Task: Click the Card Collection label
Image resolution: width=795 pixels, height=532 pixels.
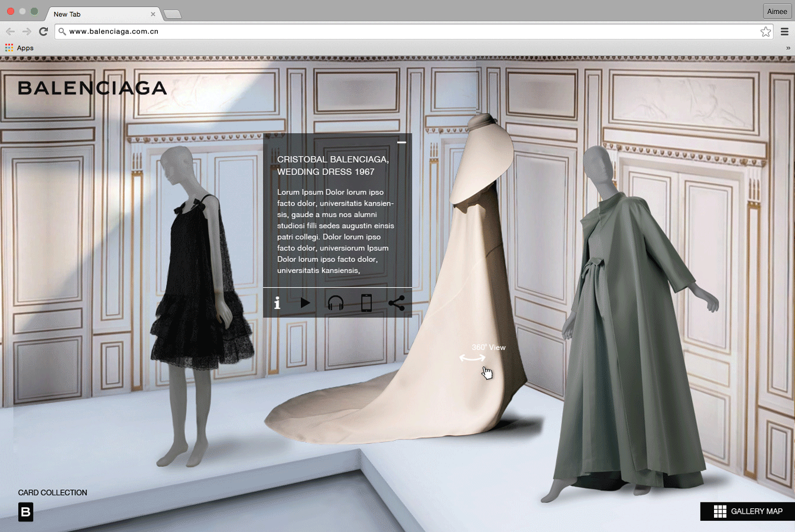Action: coord(53,492)
